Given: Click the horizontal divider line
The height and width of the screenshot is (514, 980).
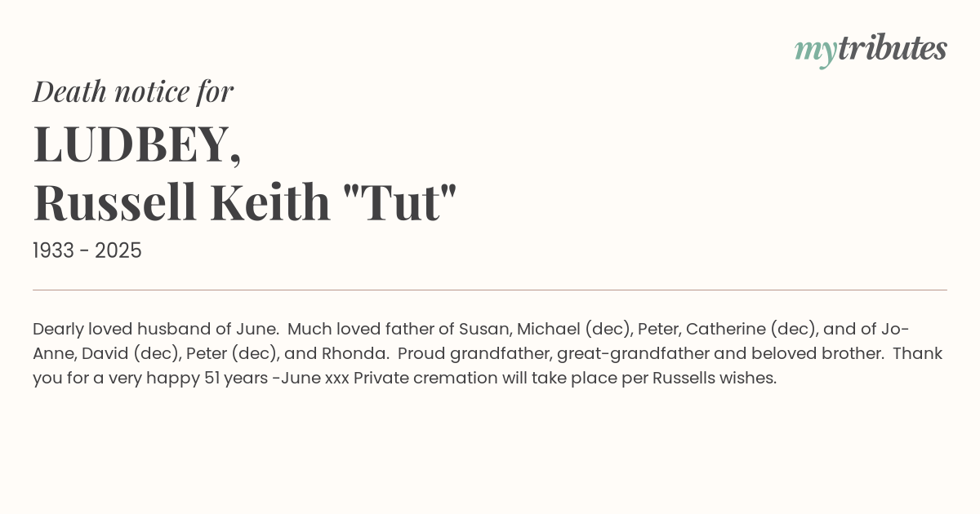Looking at the screenshot, I should [490, 290].
